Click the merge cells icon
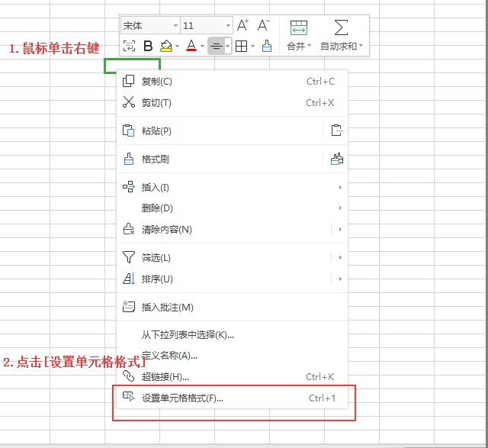This screenshot has width=488, height=448. pos(299,27)
